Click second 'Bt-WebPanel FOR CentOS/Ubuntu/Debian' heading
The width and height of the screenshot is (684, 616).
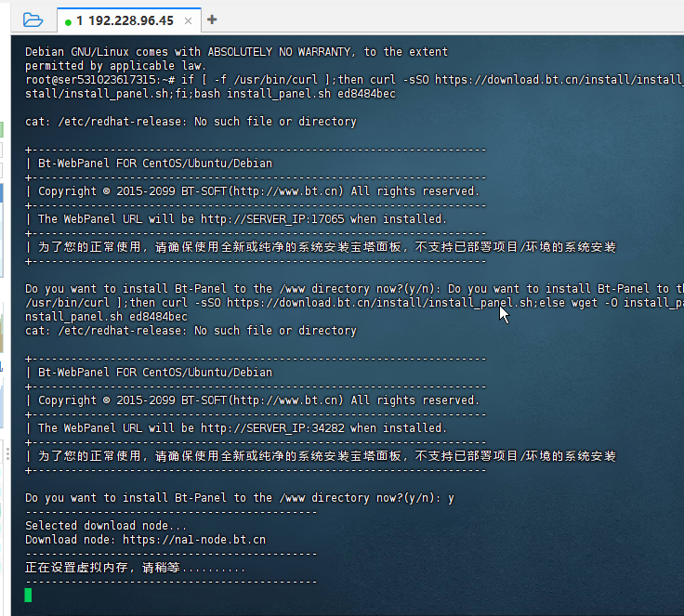149,373
